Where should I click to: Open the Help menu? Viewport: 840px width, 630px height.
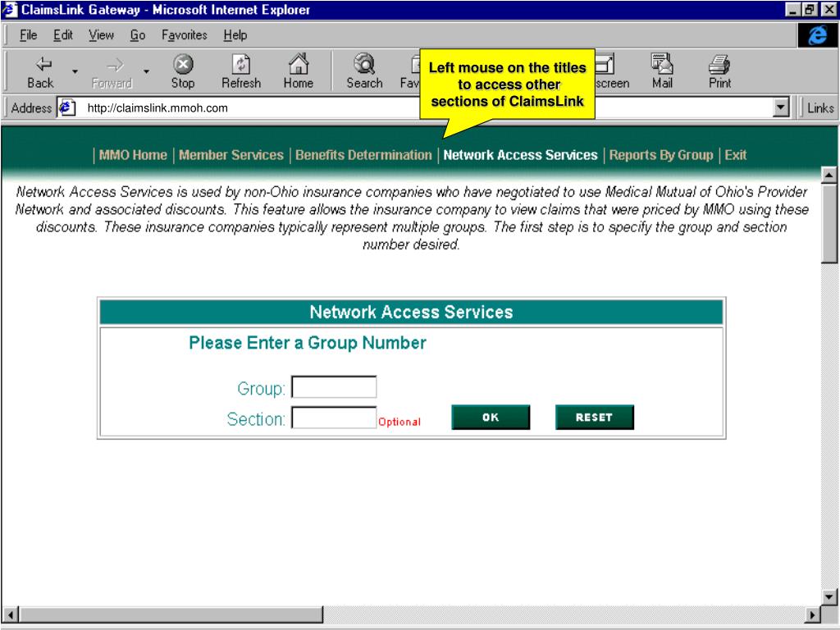tap(235, 35)
